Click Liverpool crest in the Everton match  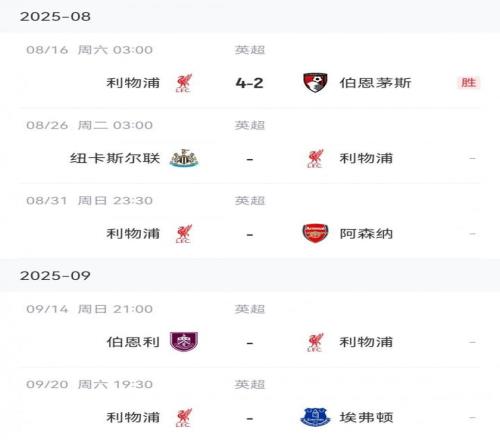point(184,417)
